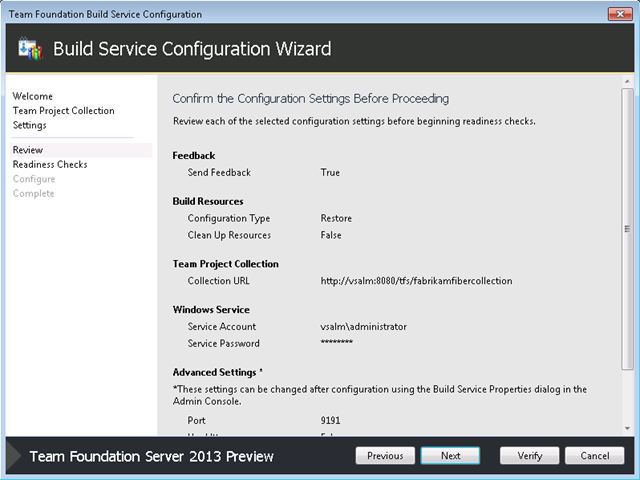Viewport: 640px width, 480px height.
Task: Click the disabled Configure step
Action: pos(34,179)
